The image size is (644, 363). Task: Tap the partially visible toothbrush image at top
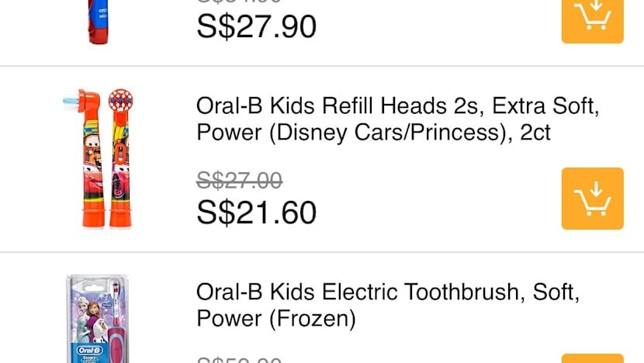click(x=98, y=22)
